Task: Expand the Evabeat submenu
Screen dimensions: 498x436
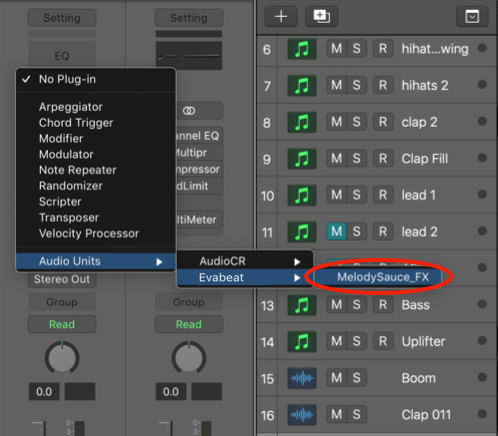Action: 245,277
